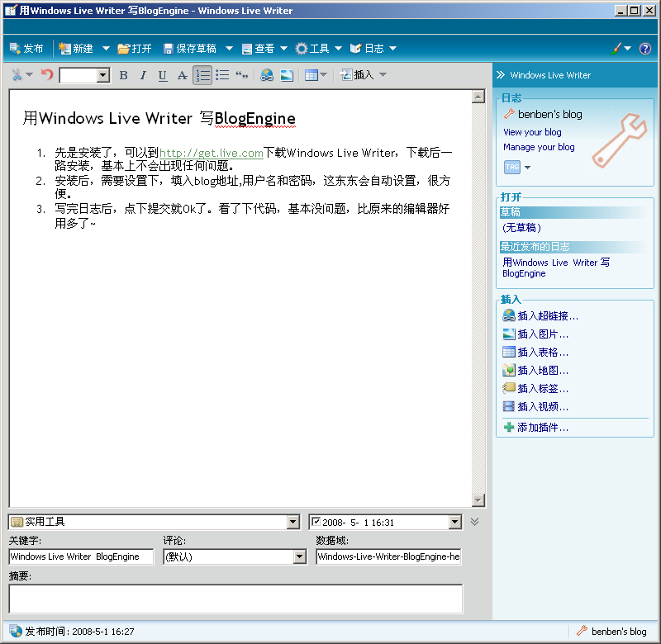This screenshot has width=661, height=644.
Task: Click the 发布时间 status bar icon
Action: [x=16, y=631]
